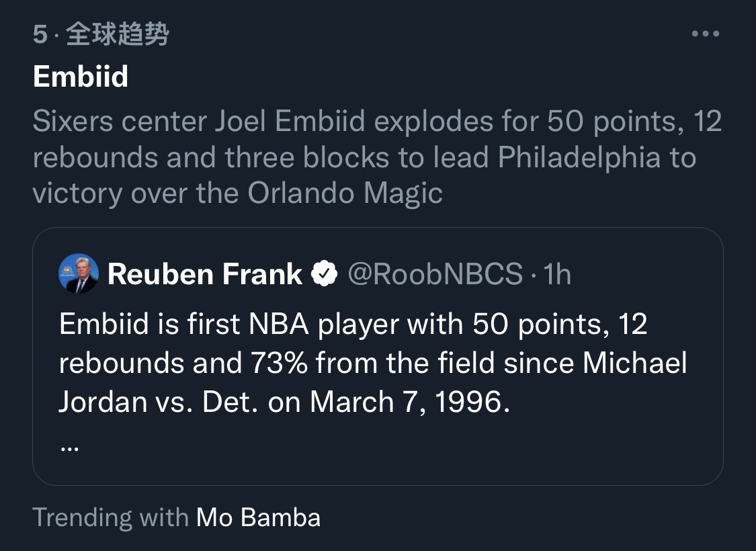Click 'Orlando Magic' in the trend description
The image size is (756, 551).
click(x=345, y=194)
